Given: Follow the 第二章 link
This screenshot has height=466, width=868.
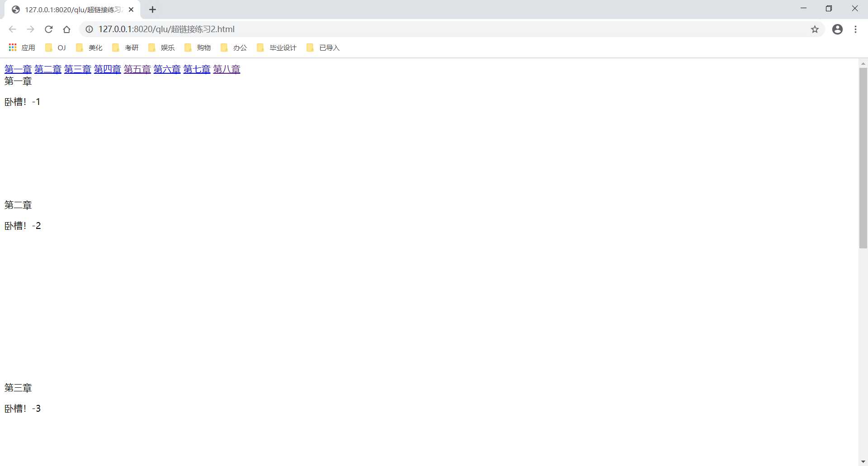Looking at the screenshot, I should [x=48, y=69].
